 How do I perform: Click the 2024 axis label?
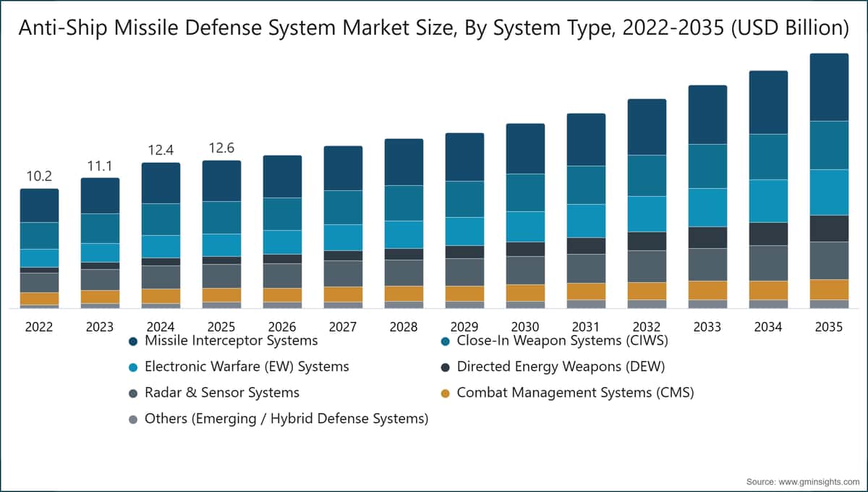[x=161, y=327]
